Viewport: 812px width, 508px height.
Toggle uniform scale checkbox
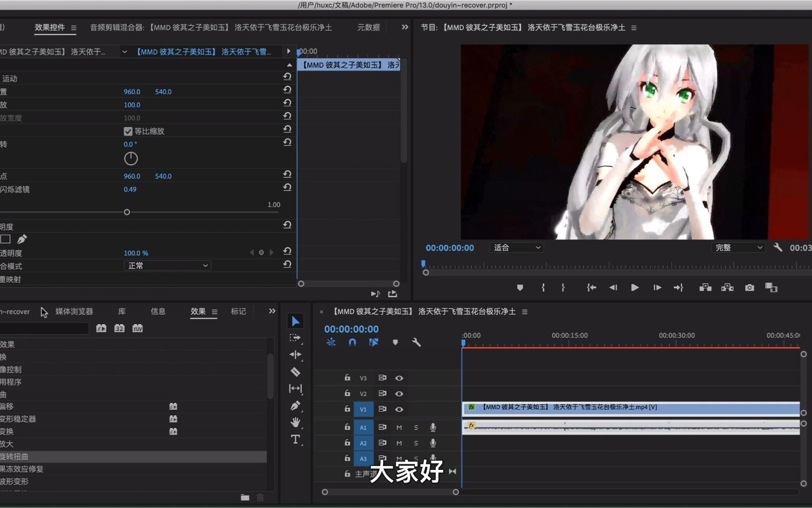[128, 131]
